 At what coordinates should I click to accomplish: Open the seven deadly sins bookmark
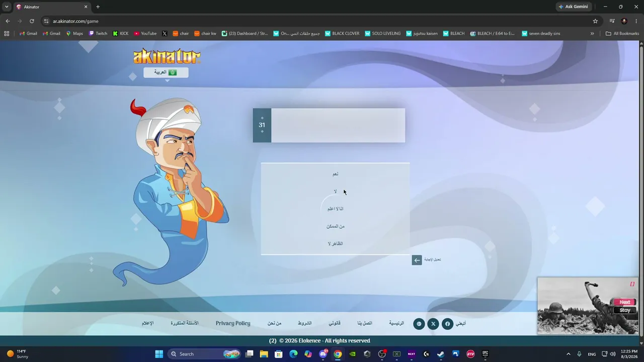pyautogui.click(x=541, y=34)
